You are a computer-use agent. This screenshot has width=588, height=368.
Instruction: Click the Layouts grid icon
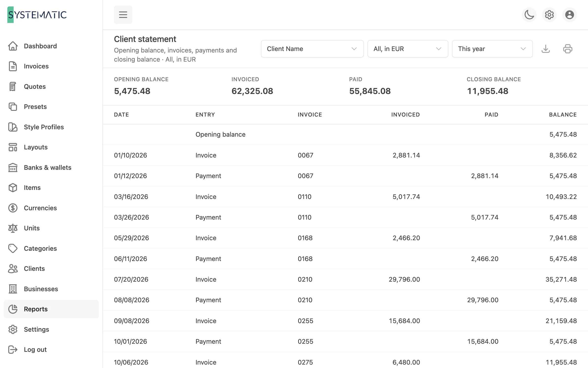coord(13,147)
